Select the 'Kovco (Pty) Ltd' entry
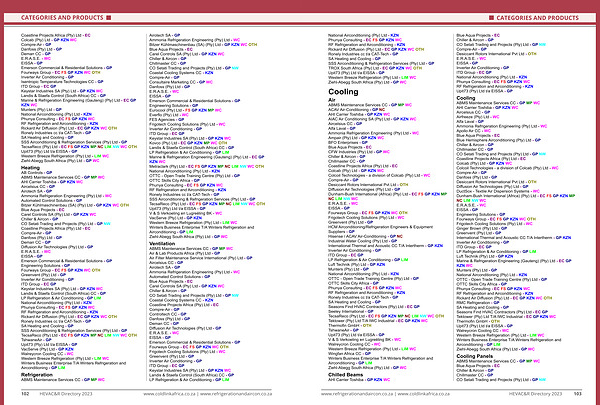600x405 pixels. point(188,143)
